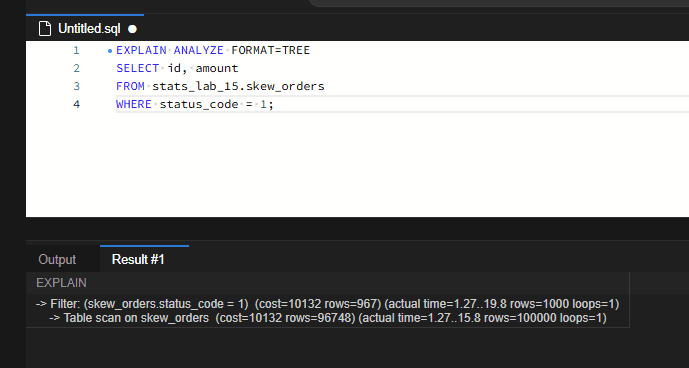Click stats_lab_15.skew_orders table name
This screenshot has height=368, width=689.
tap(239, 86)
